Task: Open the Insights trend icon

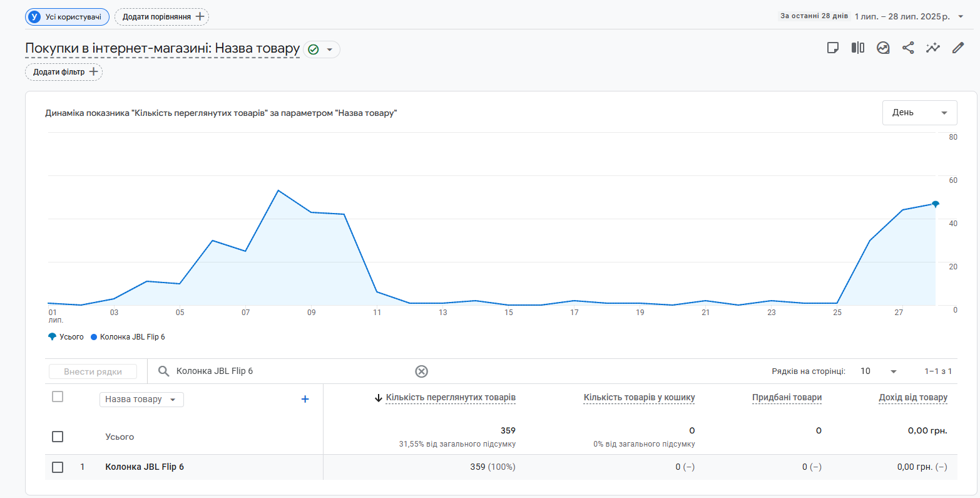Action: pos(883,48)
